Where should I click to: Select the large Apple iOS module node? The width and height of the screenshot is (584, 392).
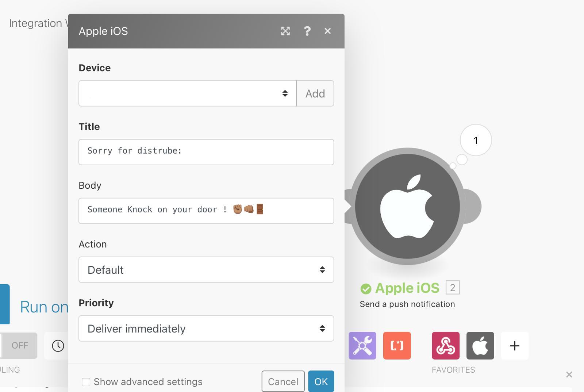coord(407,206)
